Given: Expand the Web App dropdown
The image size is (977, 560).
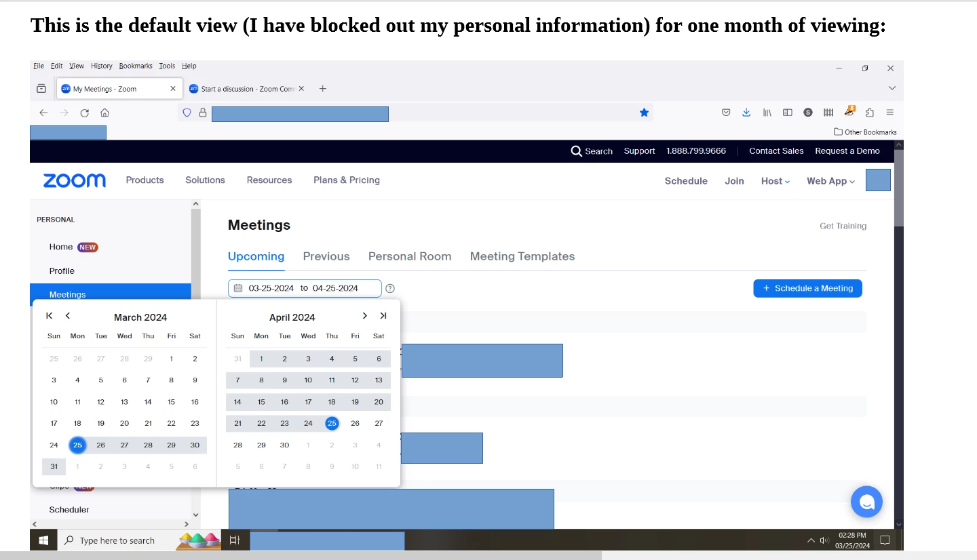Looking at the screenshot, I should tap(830, 181).
